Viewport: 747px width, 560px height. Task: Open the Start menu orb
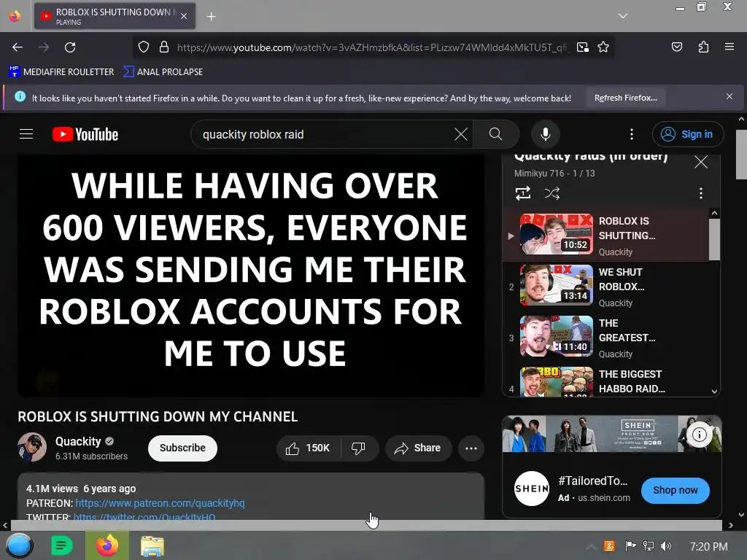pos(19,545)
